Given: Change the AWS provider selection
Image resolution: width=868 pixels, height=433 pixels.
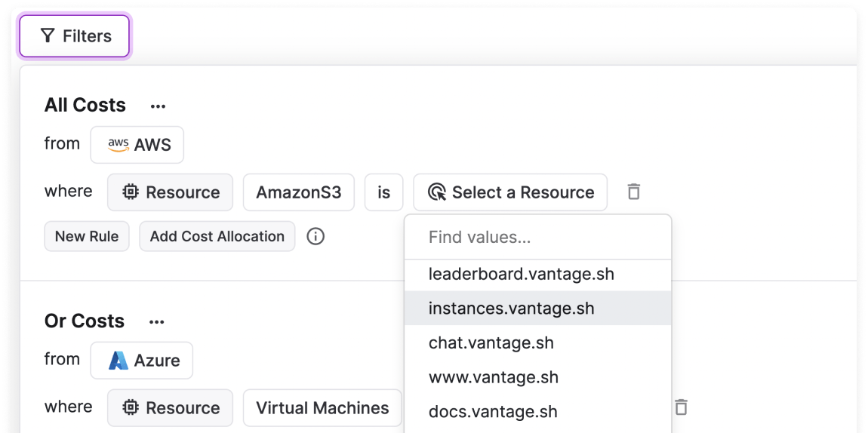Looking at the screenshot, I should coord(137,145).
